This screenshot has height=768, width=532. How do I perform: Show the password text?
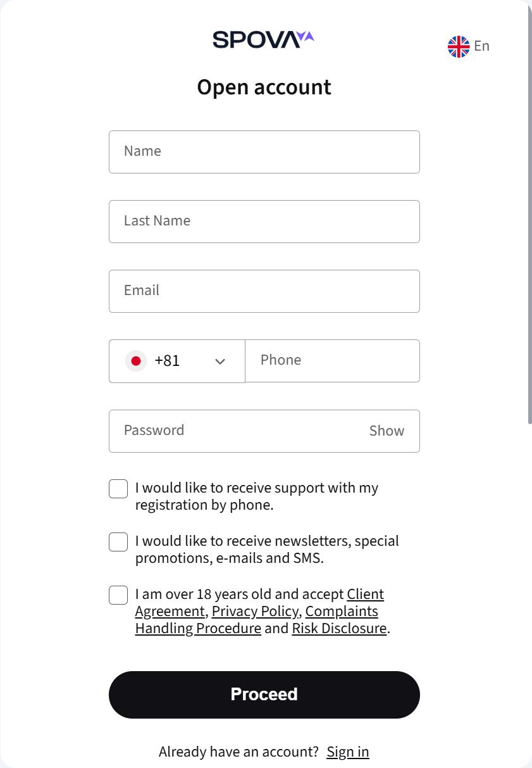(387, 431)
